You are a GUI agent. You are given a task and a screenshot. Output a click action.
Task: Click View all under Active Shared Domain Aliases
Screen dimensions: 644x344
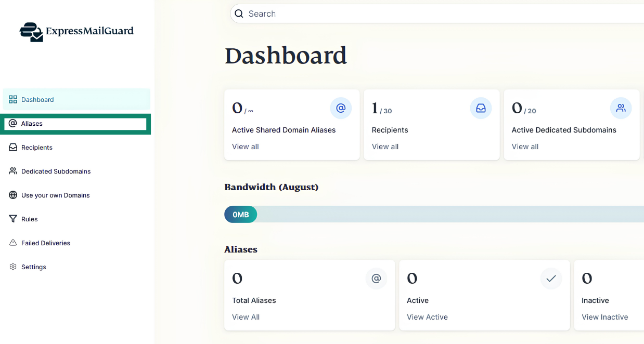[246, 147]
